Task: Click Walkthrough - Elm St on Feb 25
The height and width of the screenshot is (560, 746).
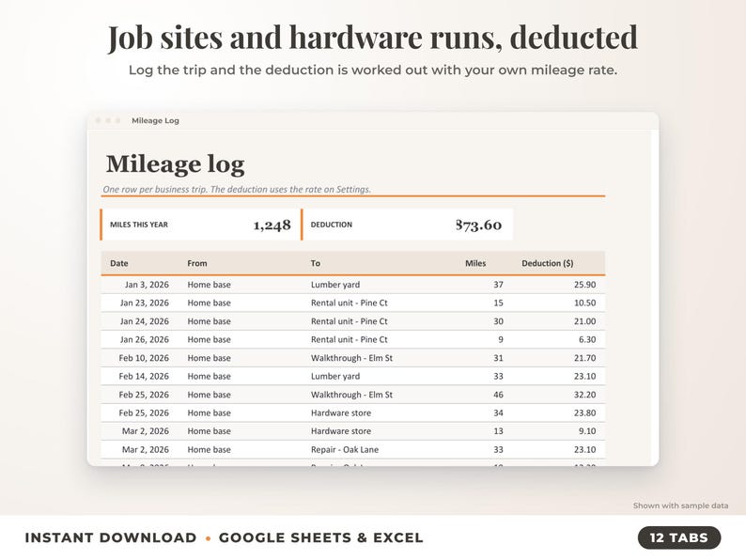Action: tap(351, 395)
